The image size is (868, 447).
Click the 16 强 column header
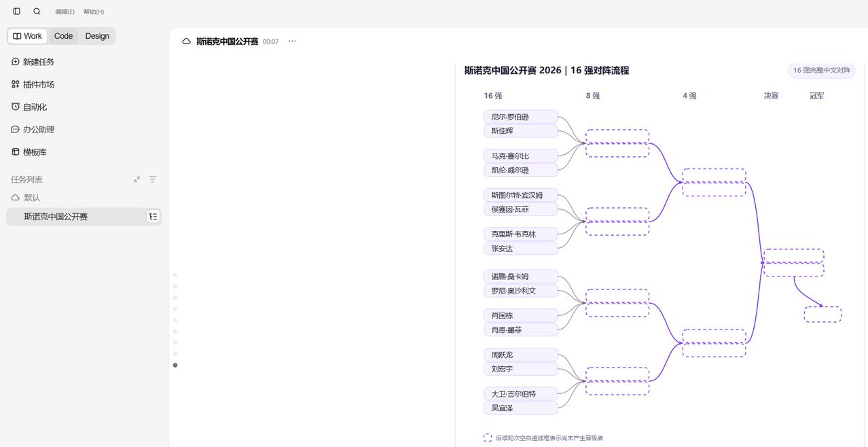[x=493, y=96]
